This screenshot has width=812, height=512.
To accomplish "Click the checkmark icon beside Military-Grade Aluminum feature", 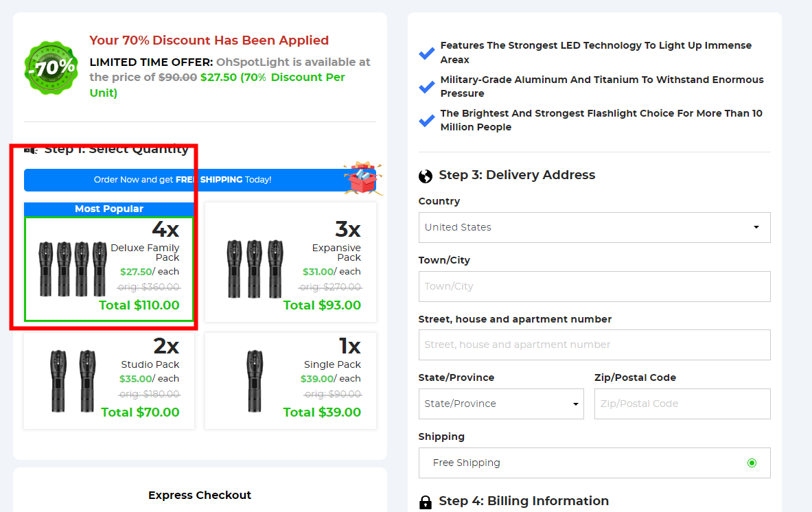I will (427, 87).
